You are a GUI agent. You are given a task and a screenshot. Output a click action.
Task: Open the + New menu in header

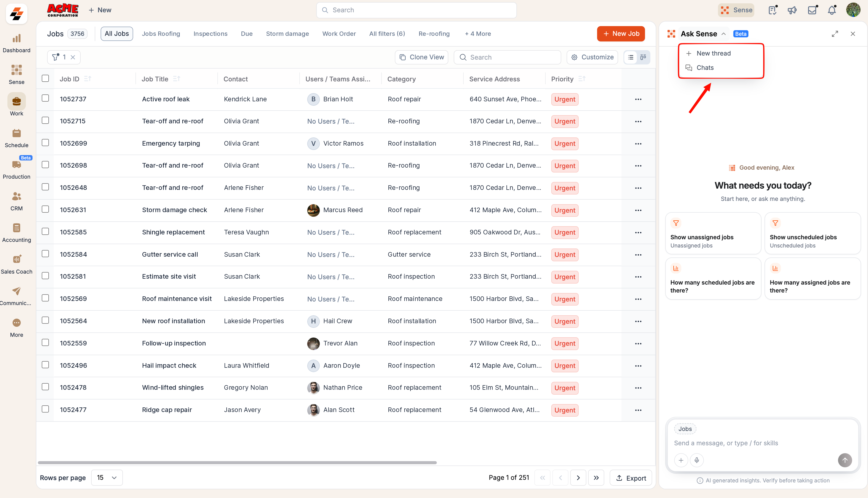point(100,10)
